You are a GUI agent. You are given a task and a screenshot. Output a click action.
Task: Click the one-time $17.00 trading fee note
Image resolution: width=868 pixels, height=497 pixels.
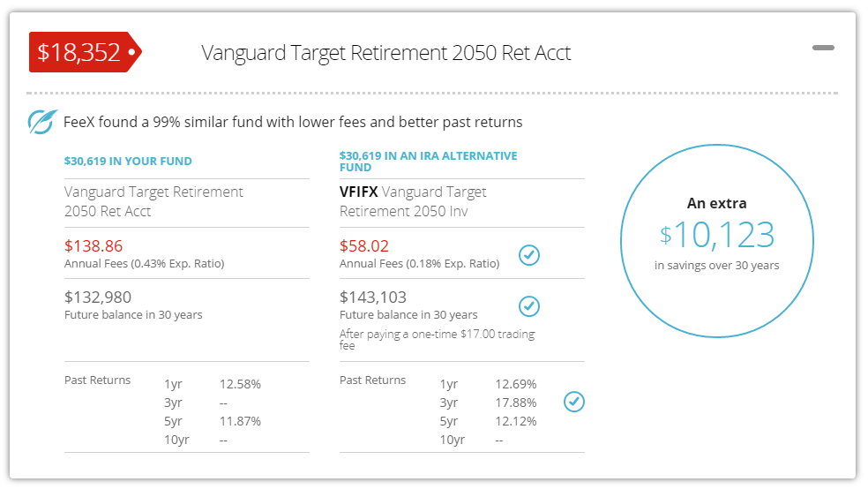tap(437, 340)
